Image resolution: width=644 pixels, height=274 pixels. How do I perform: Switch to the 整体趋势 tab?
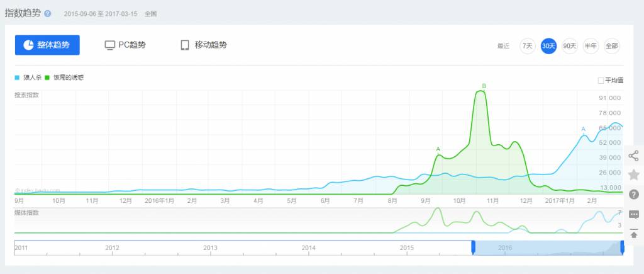pos(47,45)
